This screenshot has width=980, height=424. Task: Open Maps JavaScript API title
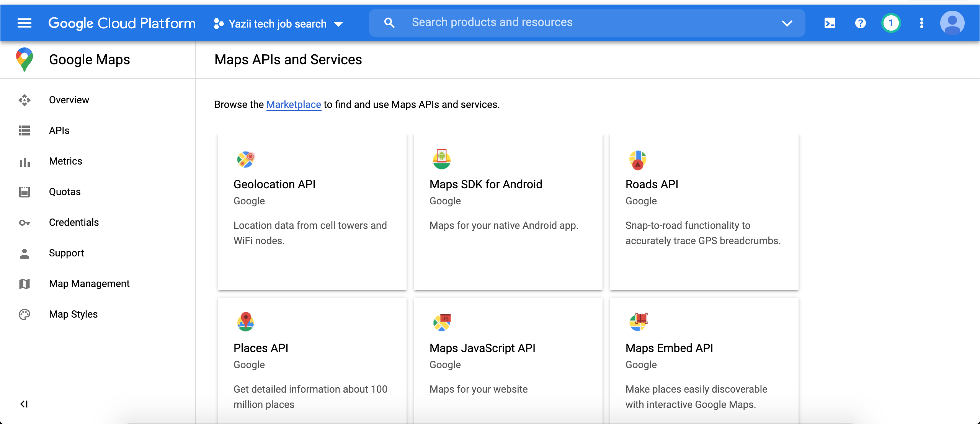point(482,348)
